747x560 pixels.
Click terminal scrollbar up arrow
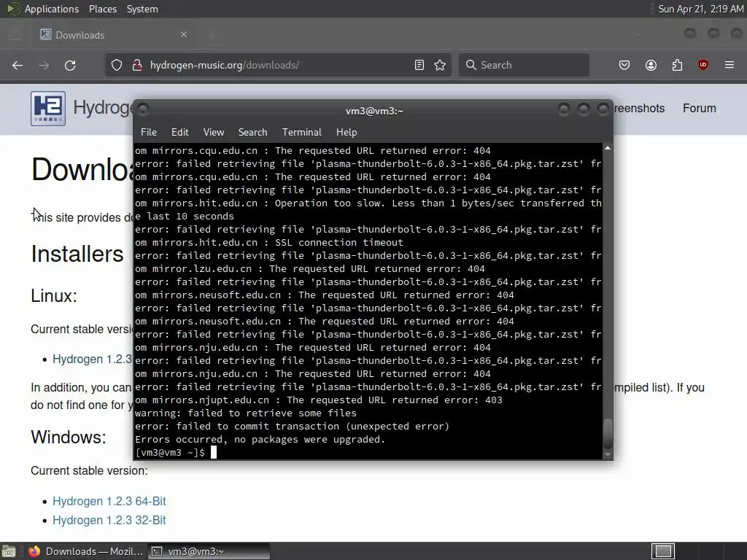click(x=608, y=149)
